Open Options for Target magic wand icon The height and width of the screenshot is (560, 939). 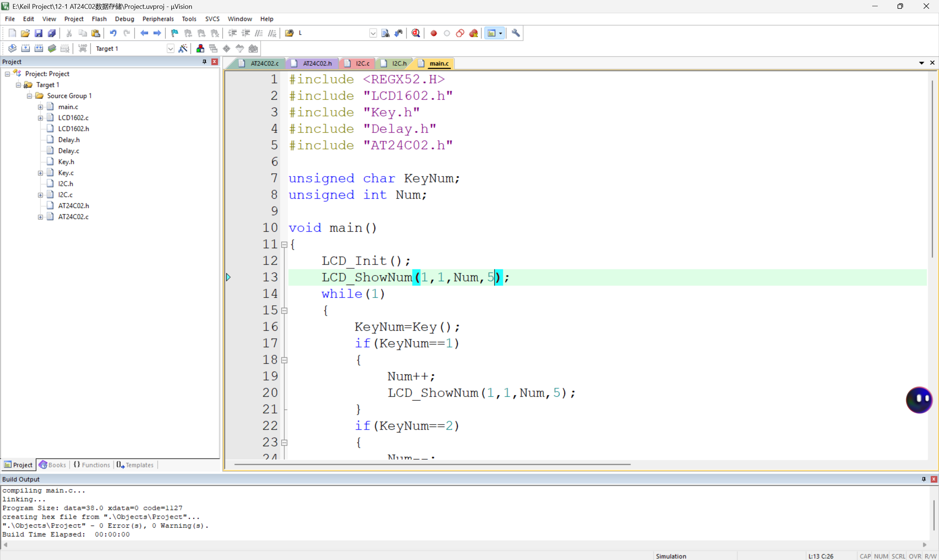[x=183, y=48]
